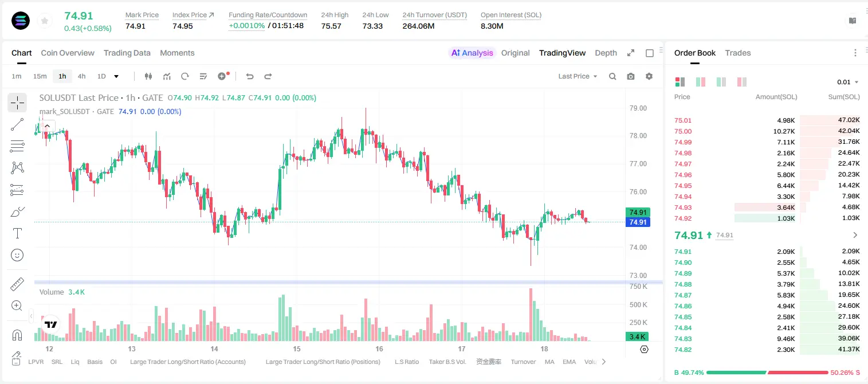Open the emoji sticker tool

tap(17, 255)
